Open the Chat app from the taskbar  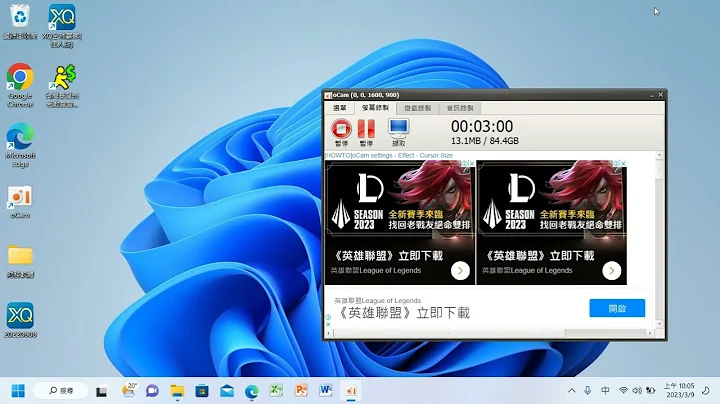[x=152, y=391]
